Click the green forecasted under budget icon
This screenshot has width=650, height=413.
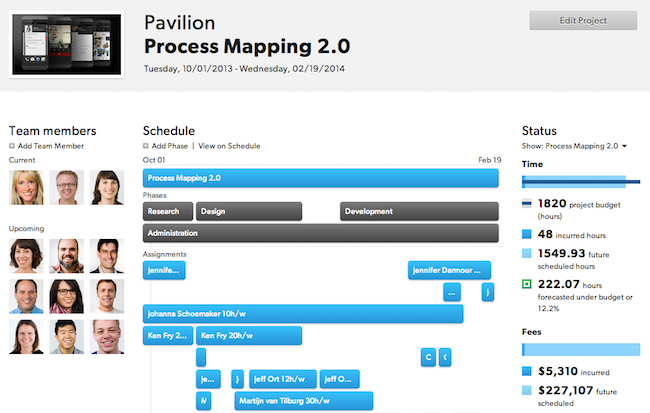pos(527,284)
